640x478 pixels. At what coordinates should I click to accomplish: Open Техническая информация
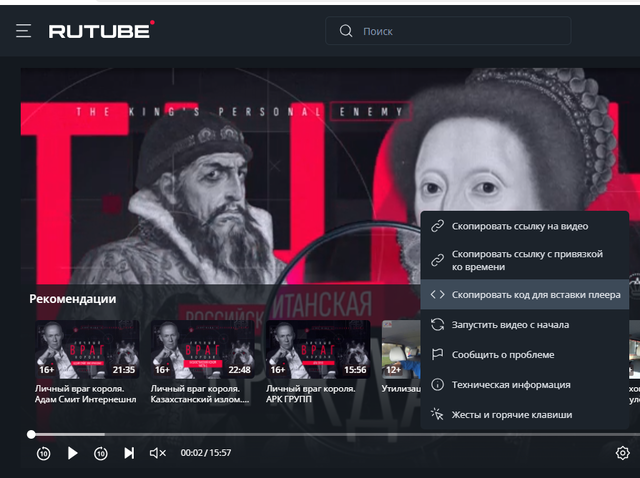(x=524, y=385)
